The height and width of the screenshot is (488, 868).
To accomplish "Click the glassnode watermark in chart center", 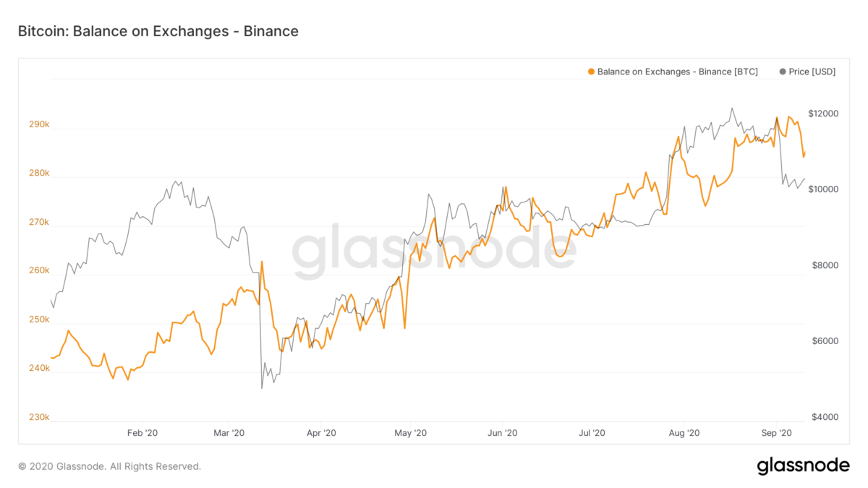I will [x=434, y=249].
